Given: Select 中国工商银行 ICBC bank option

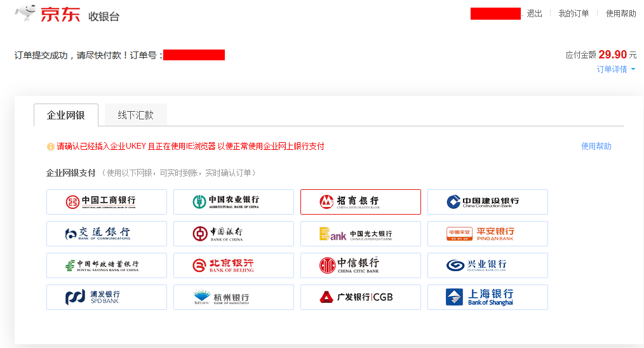Looking at the screenshot, I should click(x=107, y=202).
